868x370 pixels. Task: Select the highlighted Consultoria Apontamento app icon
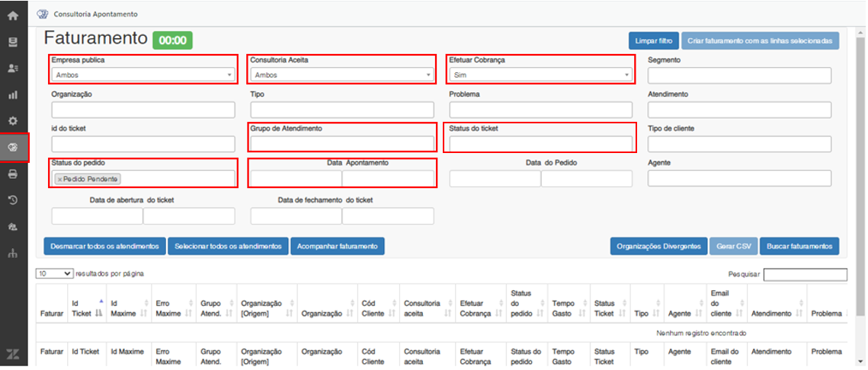click(13, 147)
